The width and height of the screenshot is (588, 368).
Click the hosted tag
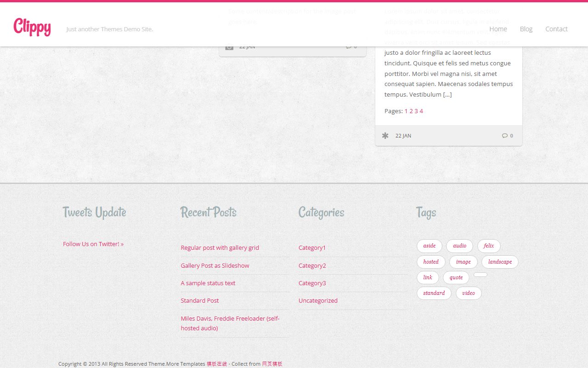431,262
